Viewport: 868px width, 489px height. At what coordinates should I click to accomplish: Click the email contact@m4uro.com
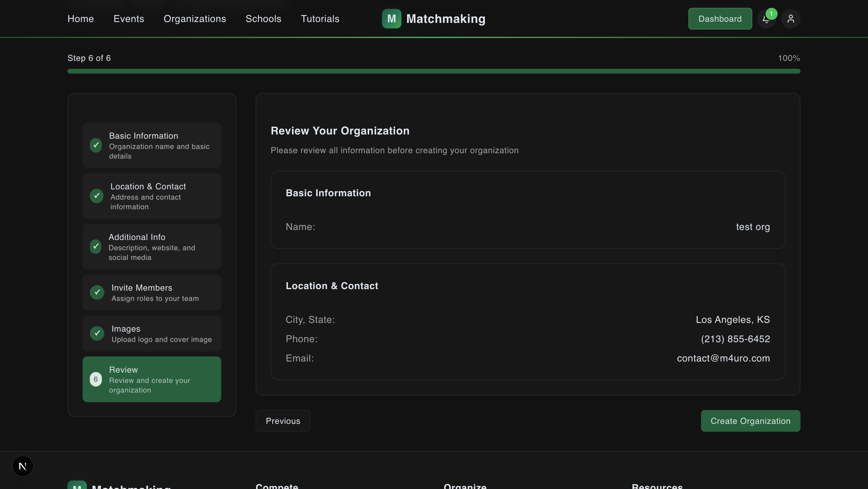click(723, 358)
